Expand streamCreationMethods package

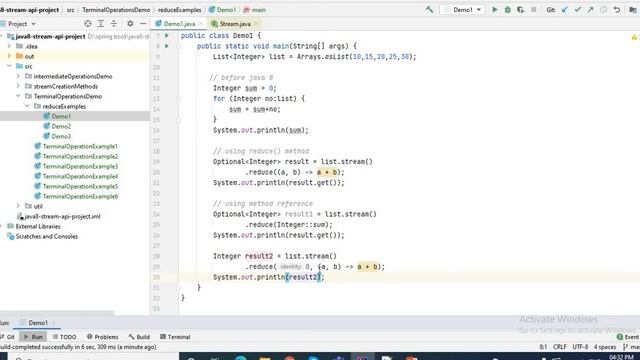coord(18,86)
